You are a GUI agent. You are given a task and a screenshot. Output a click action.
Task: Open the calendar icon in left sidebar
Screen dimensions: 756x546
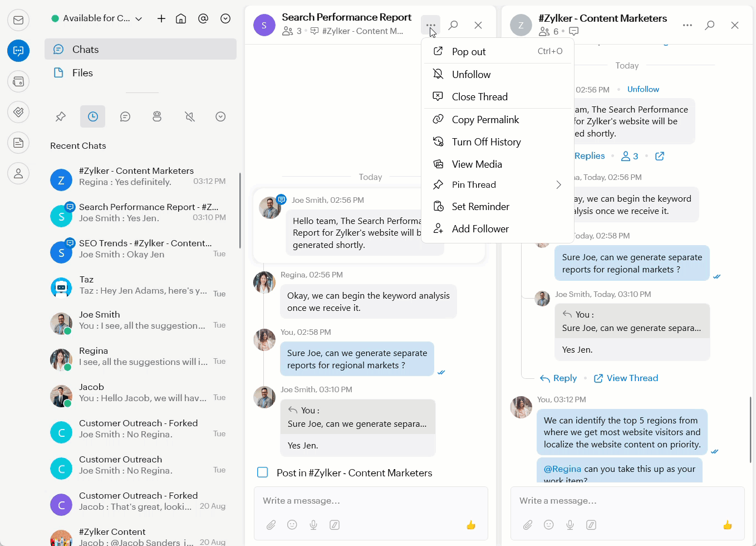(18, 81)
